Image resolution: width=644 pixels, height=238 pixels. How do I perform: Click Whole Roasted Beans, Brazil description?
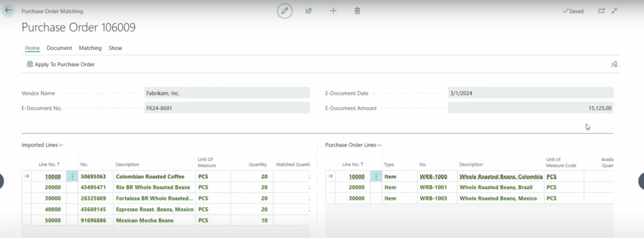pyautogui.click(x=496, y=188)
